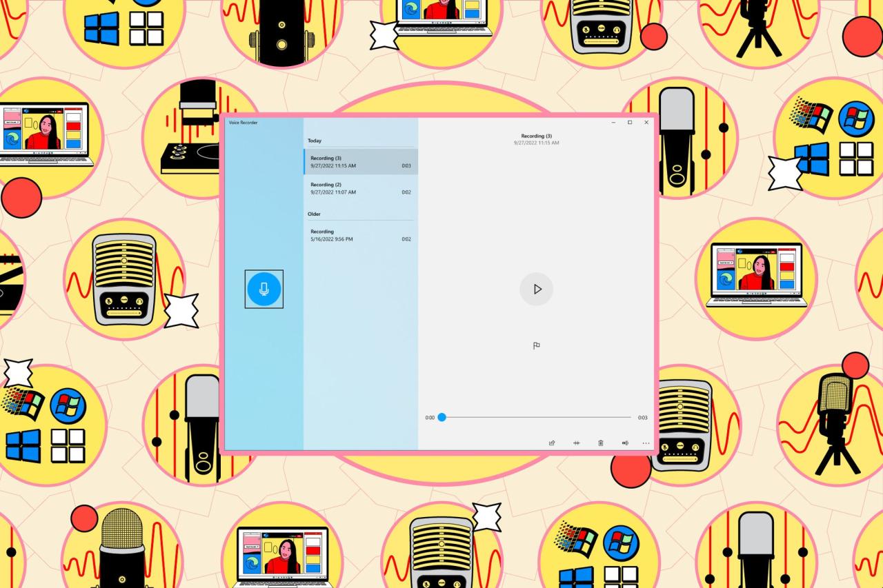Rename the recording with the rename icon

625,443
